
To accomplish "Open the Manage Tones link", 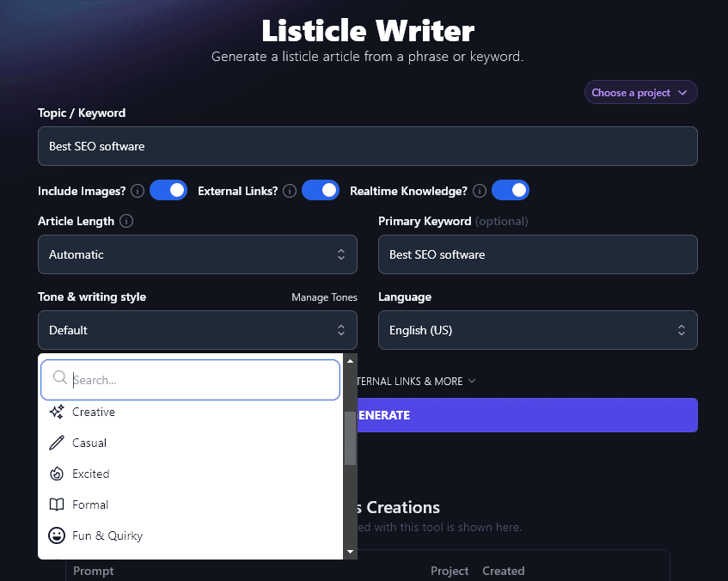I will tap(324, 297).
